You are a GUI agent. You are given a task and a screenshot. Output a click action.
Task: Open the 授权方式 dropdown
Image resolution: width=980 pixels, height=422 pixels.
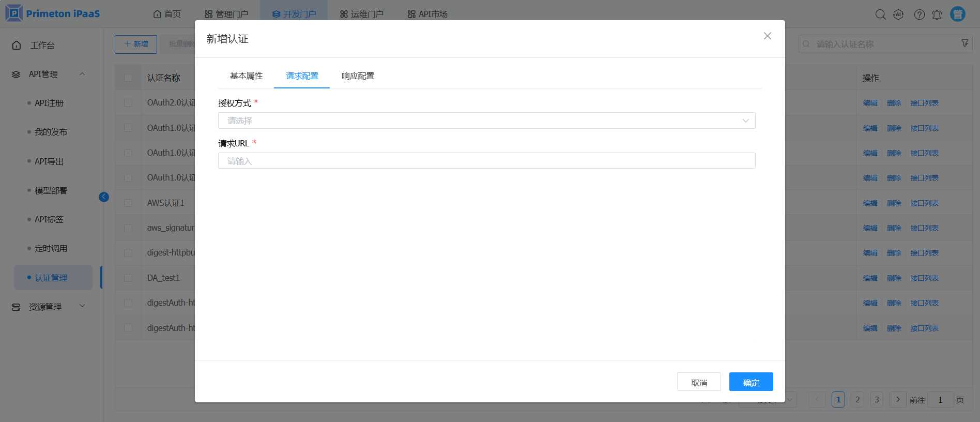click(x=486, y=120)
